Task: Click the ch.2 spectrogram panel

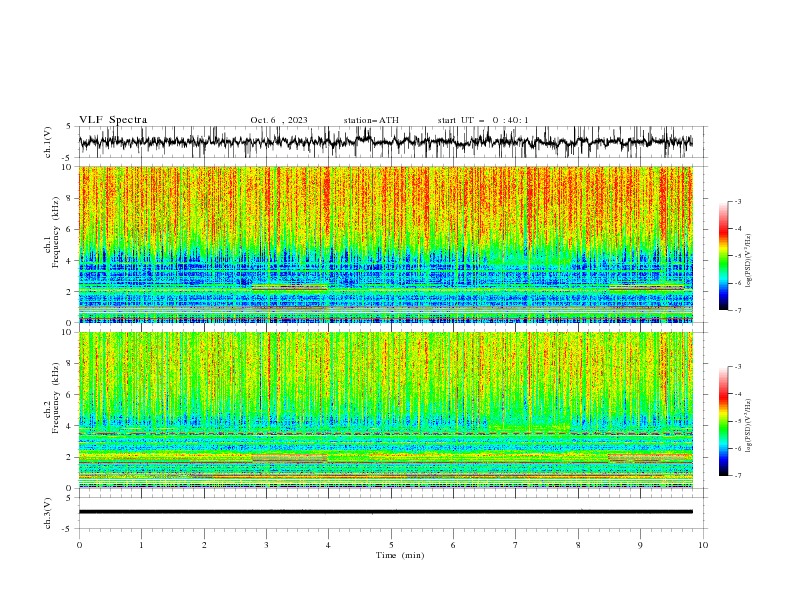Action: tap(385, 410)
